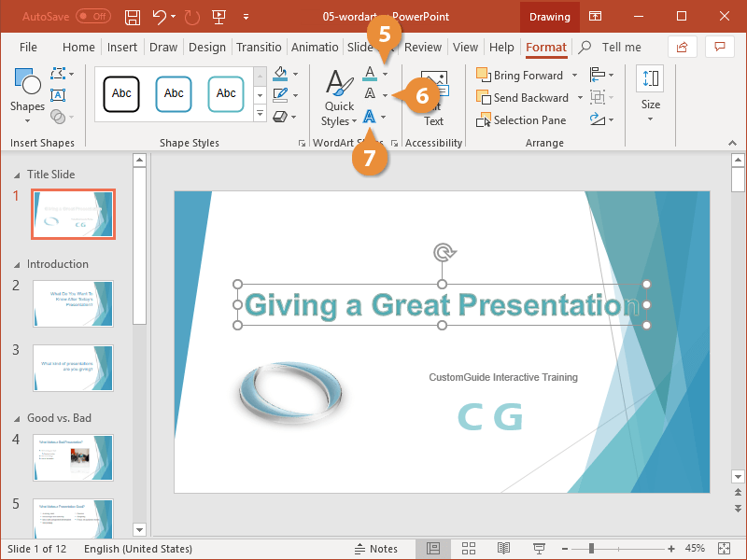The height and width of the screenshot is (560, 747).
Task: Open the Selection Pane
Action: tap(521, 119)
